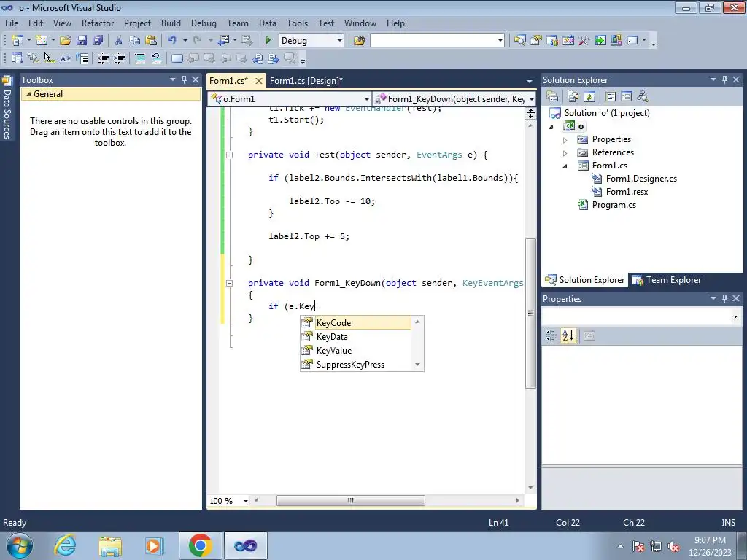The width and height of the screenshot is (747, 560).
Task: Click the New Project toolbar icon
Action: (18, 41)
